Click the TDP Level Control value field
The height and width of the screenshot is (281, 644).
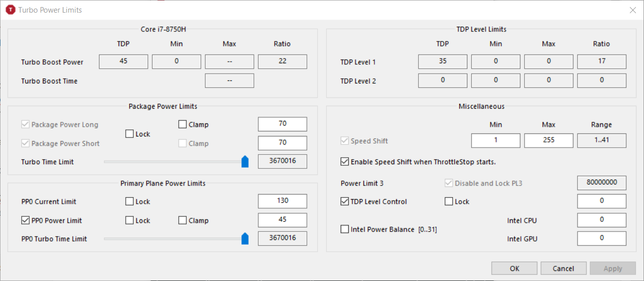(x=602, y=201)
